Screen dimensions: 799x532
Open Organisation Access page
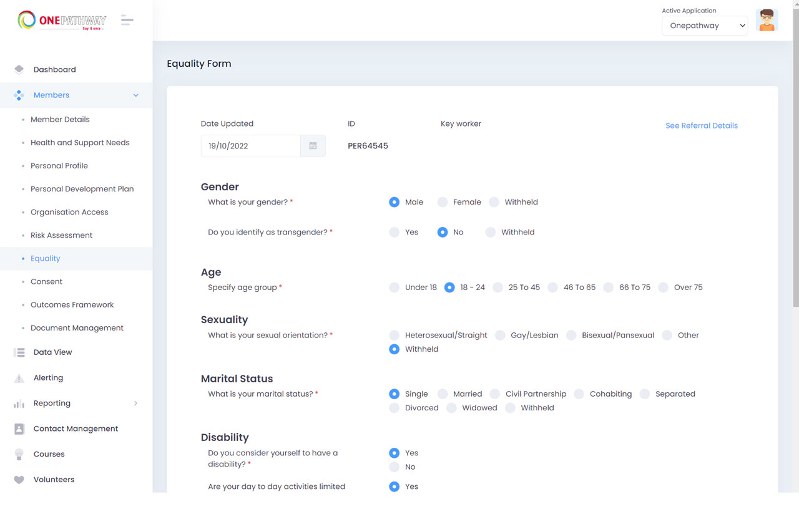69,212
